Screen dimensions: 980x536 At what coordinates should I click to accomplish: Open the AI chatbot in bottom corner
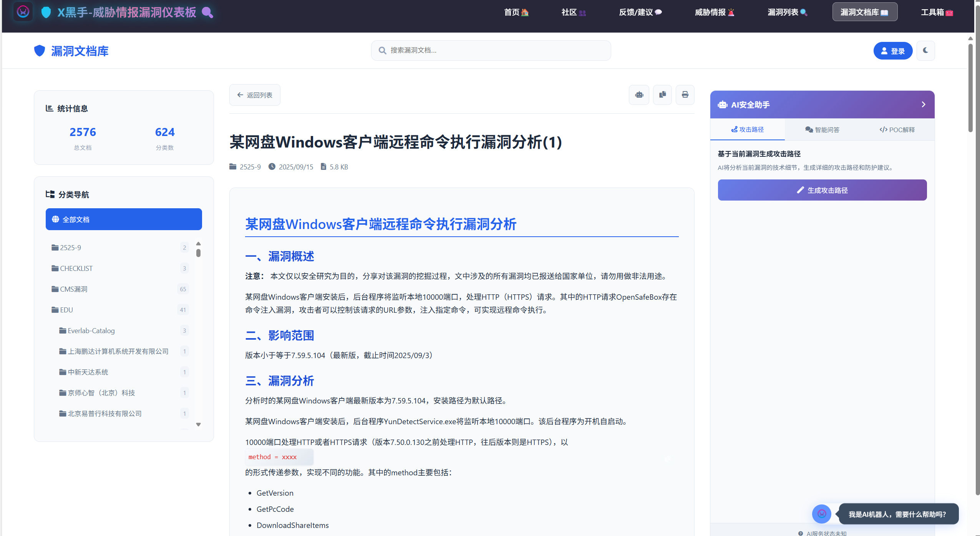click(x=821, y=514)
